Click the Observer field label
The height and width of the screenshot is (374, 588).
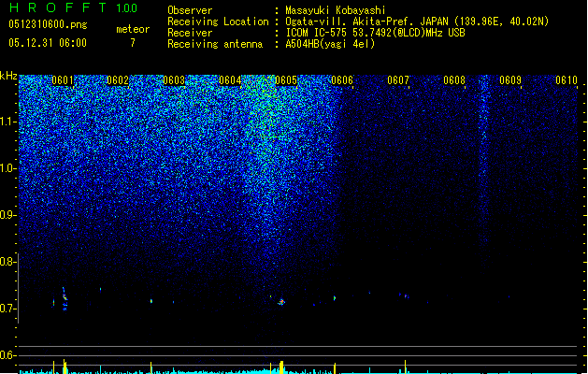pyautogui.click(x=190, y=10)
